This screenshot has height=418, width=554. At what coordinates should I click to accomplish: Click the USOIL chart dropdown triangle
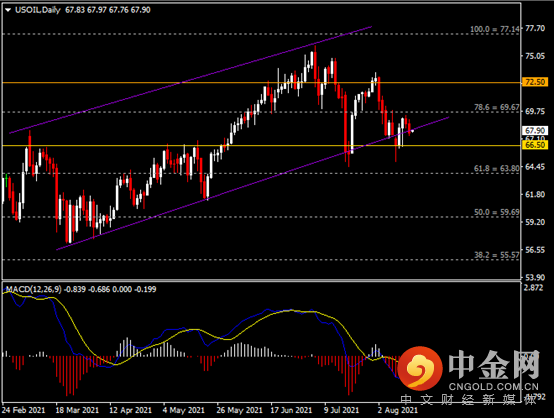tap(8, 10)
